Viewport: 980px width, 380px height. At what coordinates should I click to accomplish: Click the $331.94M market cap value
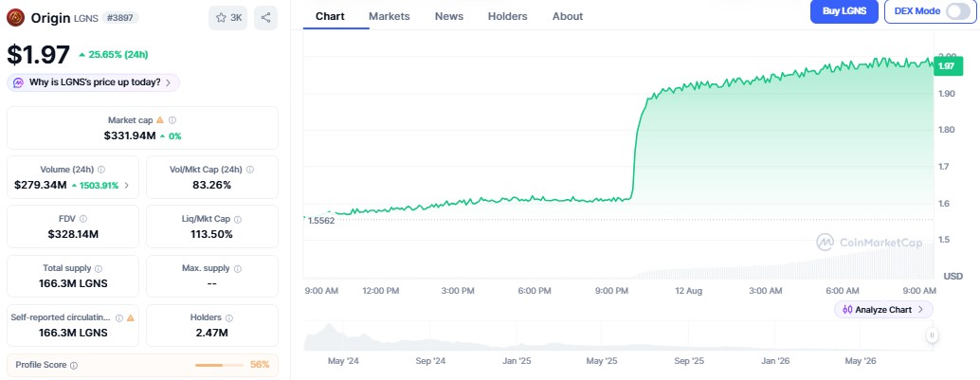[130, 136]
